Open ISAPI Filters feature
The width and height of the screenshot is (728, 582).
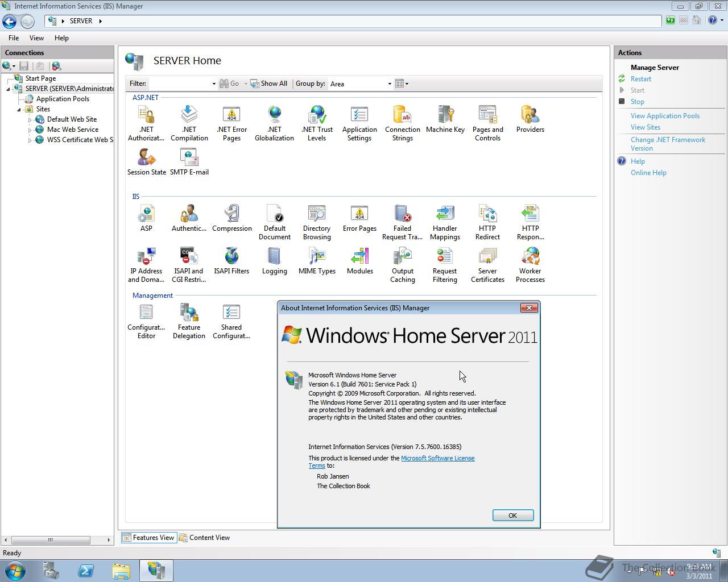point(231,261)
